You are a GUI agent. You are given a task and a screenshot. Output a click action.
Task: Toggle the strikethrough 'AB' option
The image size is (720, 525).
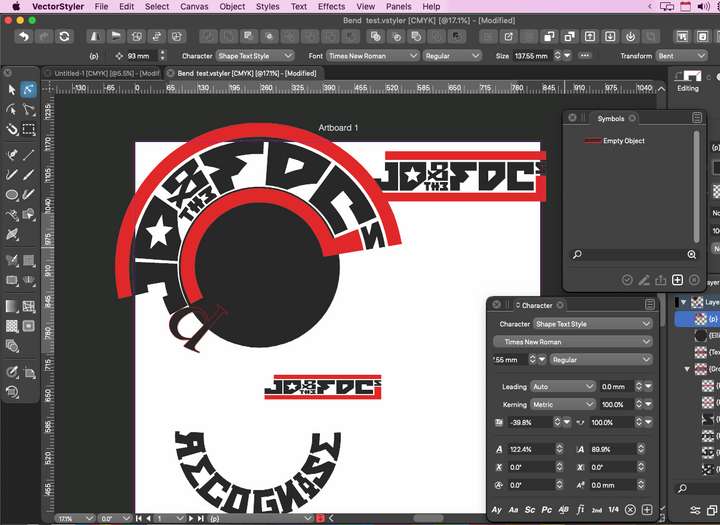point(563,509)
